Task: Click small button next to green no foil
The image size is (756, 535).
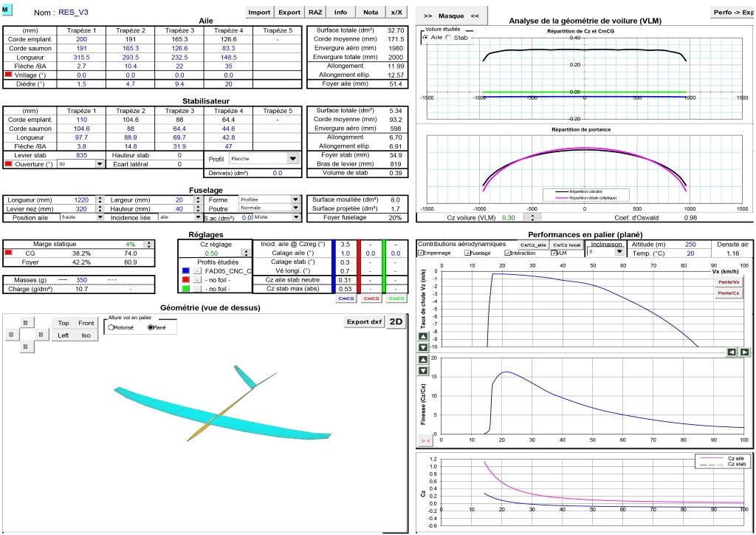Action: [197, 288]
